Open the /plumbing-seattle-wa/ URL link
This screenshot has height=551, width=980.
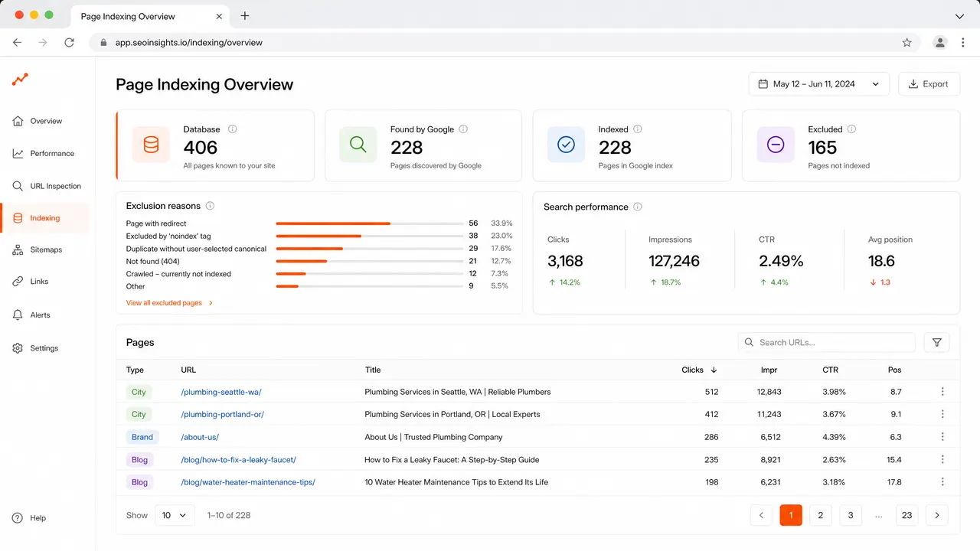[x=221, y=392]
